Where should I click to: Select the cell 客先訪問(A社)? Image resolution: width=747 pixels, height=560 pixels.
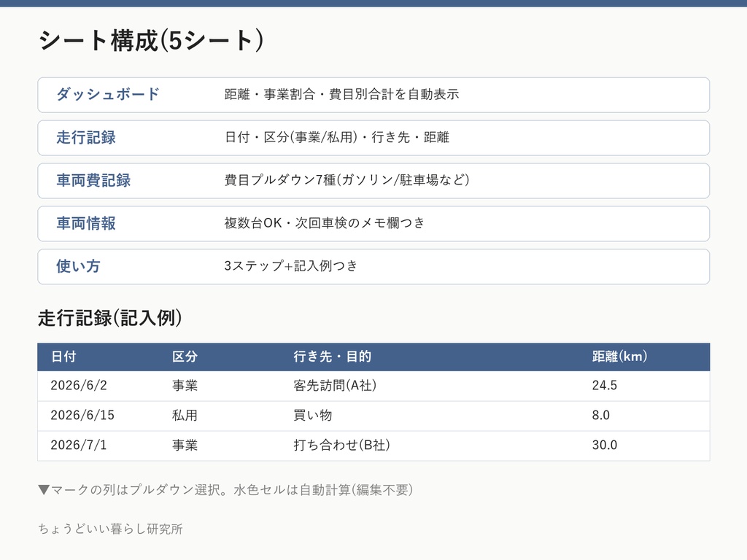(335, 385)
